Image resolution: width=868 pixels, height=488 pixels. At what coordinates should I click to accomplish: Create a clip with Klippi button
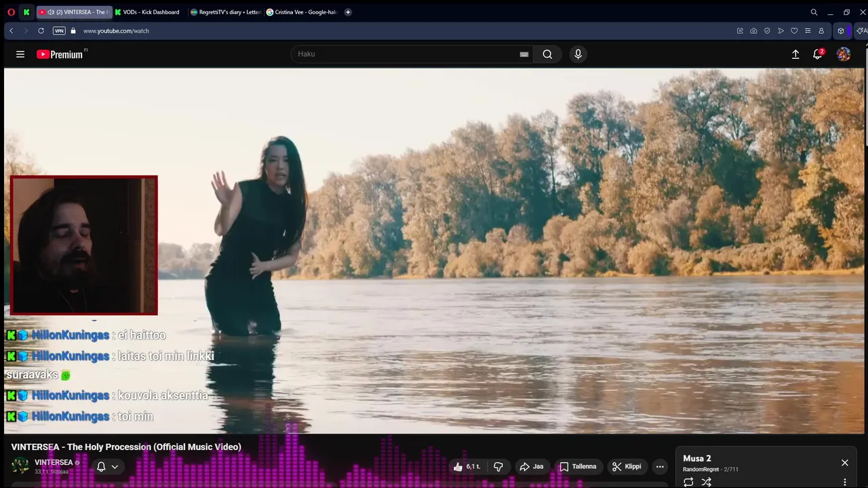627,466
